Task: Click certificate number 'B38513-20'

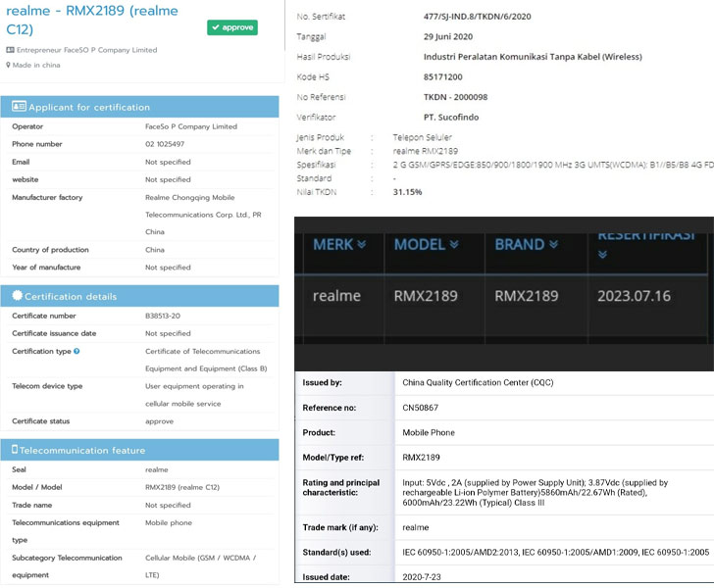Action: [163, 316]
